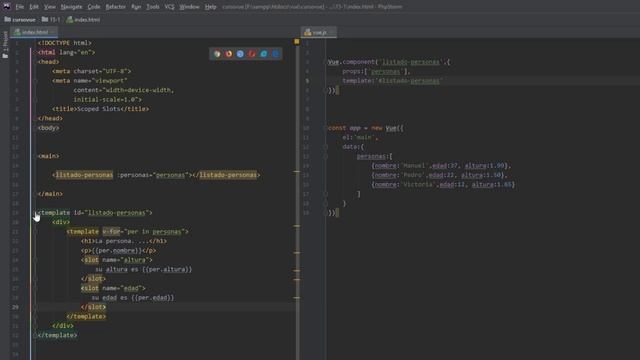
Task: Click the PhpStorm application logo icon
Action: [7, 6]
